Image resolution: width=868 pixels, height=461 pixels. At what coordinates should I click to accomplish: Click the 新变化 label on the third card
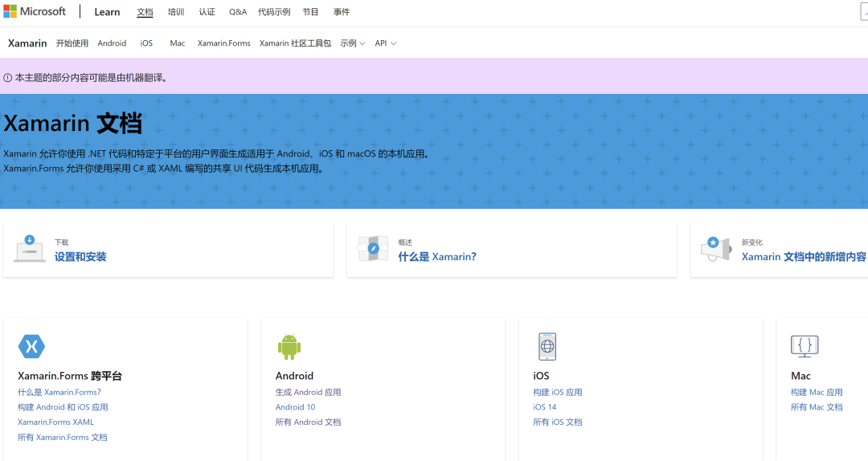point(751,243)
